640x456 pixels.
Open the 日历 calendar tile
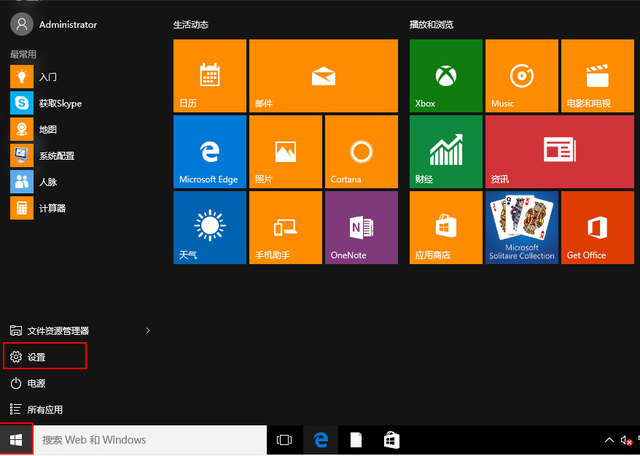209,75
